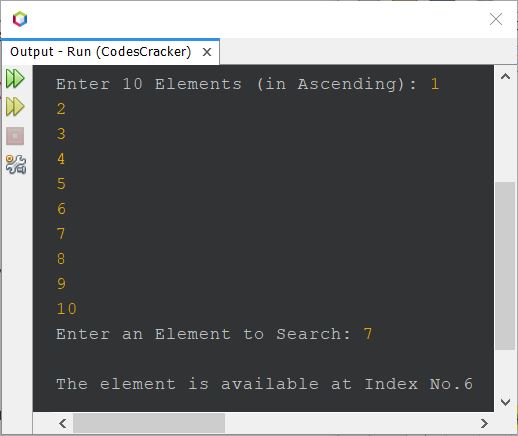518x436 pixels.
Task: Click the input value 6 line
Action: (x=61, y=209)
